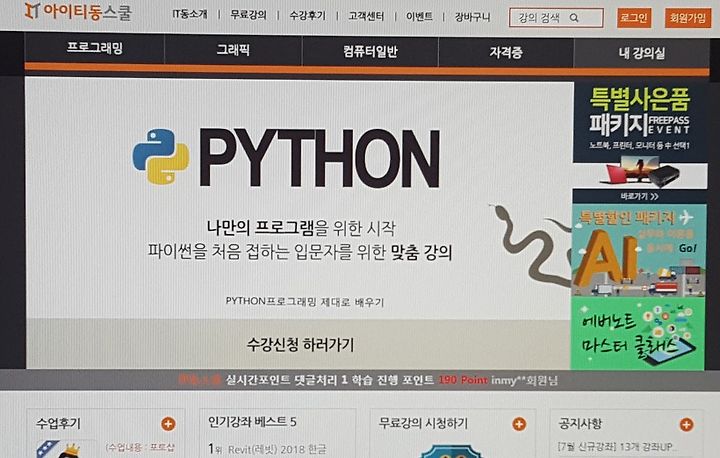Open the 이벤트 menu item
Viewport: 720px width, 458px height.
(x=419, y=17)
